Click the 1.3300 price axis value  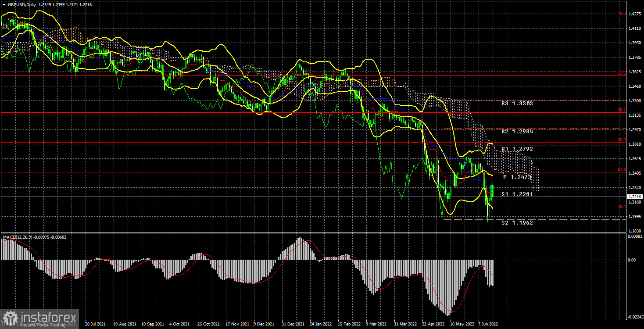tap(635, 101)
